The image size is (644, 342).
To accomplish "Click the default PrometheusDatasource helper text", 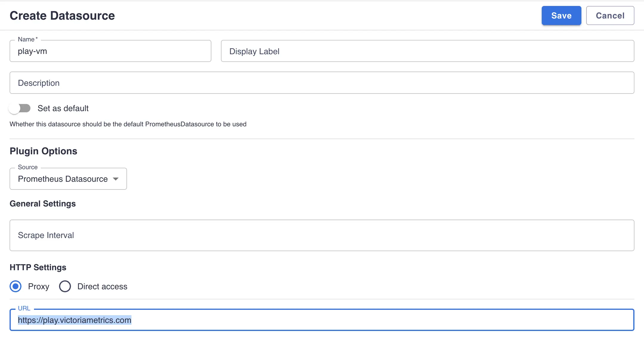I will click(x=128, y=124).
